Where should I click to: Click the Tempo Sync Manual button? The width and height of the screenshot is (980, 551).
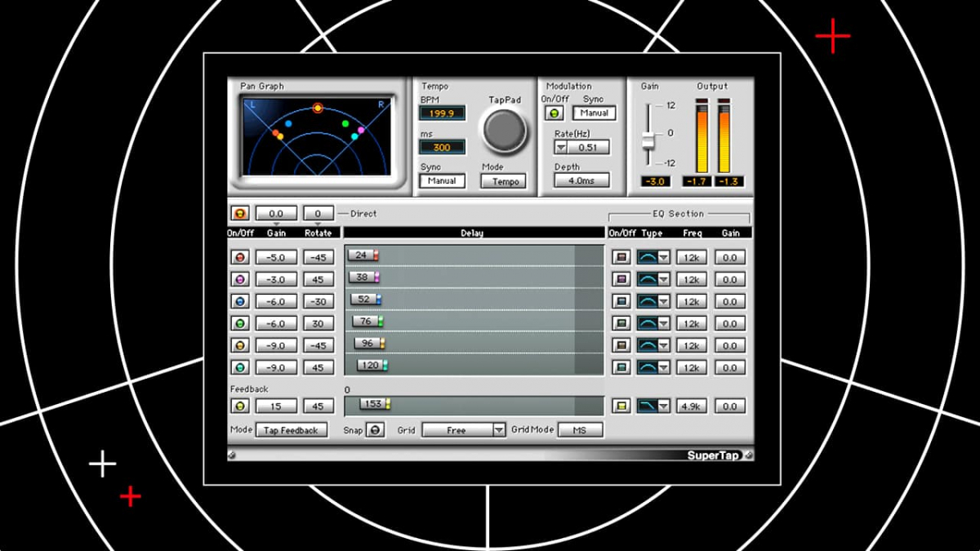pyautogui.click(x=443, y=181)
